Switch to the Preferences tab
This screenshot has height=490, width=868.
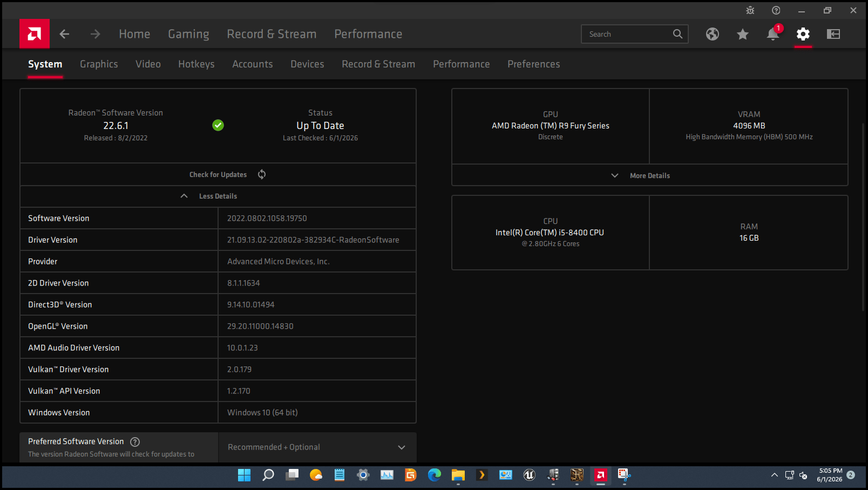point(534,64)
